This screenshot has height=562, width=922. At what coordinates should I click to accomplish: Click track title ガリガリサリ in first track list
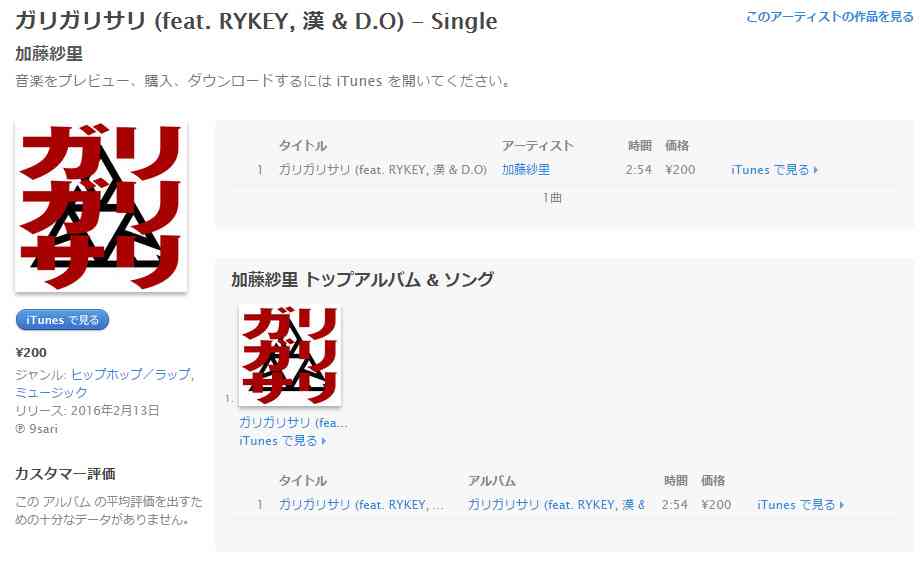(383, 170)
